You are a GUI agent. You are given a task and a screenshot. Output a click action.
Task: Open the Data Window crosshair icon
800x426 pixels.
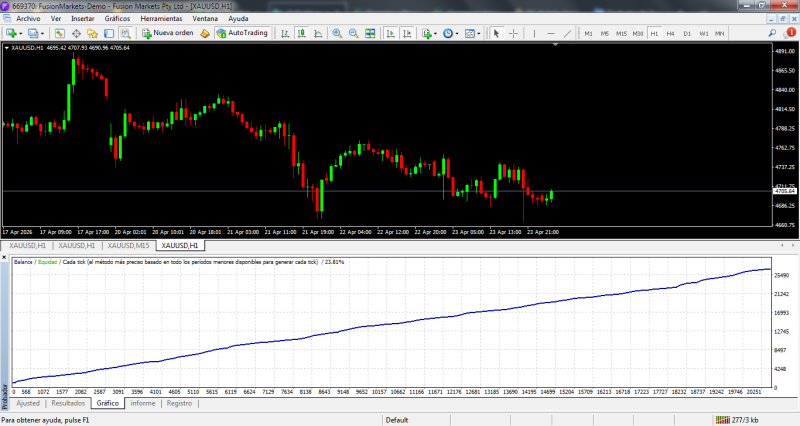76,33
